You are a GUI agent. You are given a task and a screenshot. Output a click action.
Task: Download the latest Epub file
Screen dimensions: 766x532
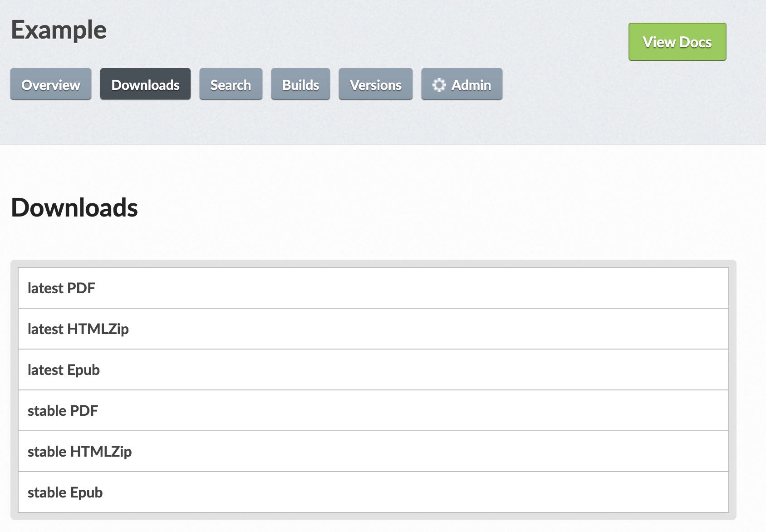[64, 370]
